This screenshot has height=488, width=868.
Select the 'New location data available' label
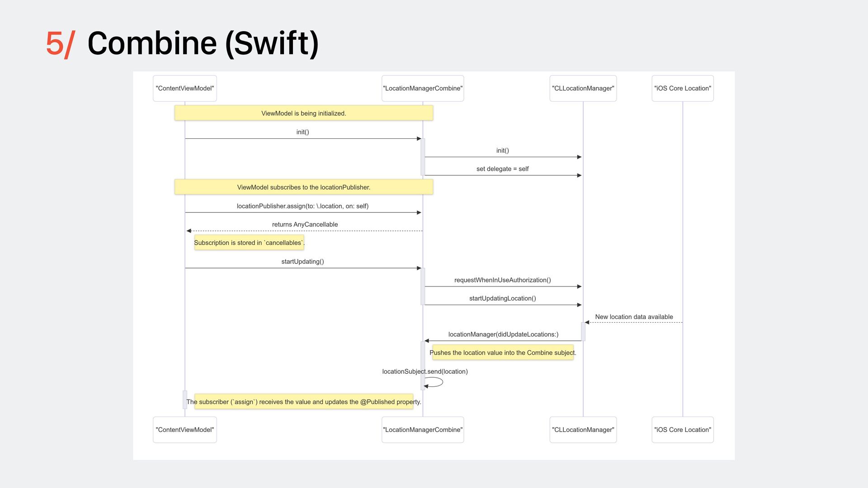pos(634,317)
